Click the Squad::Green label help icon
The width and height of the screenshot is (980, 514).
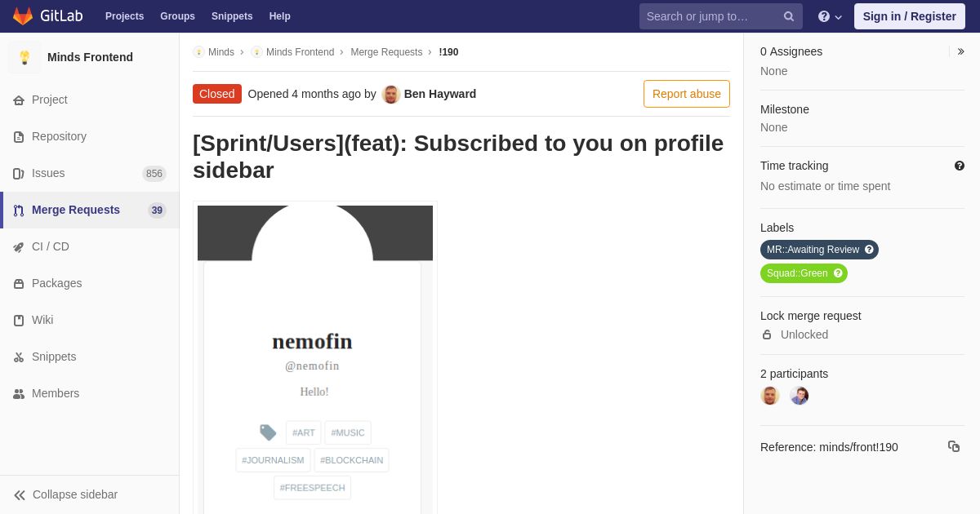tap(838, 273)
